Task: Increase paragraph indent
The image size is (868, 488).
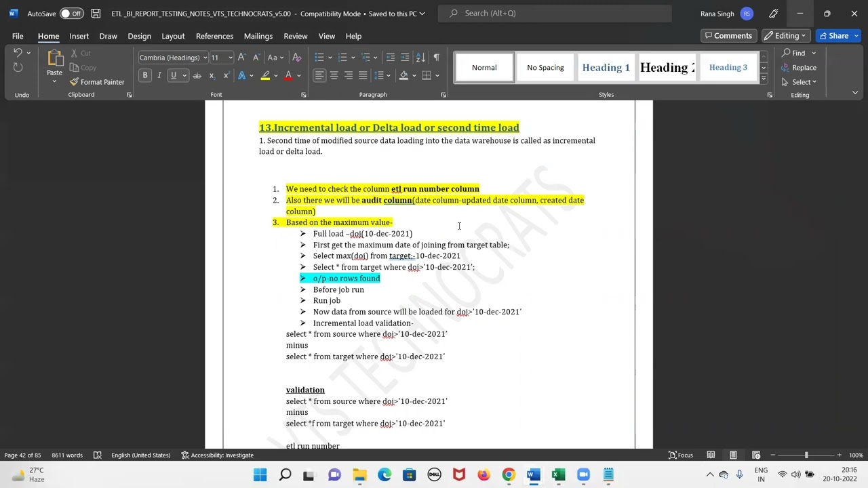Action: tap(405, 58)
